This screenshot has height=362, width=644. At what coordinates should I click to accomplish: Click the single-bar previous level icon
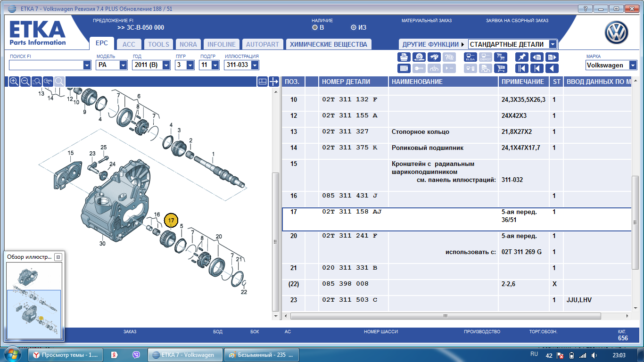point(537,68)
